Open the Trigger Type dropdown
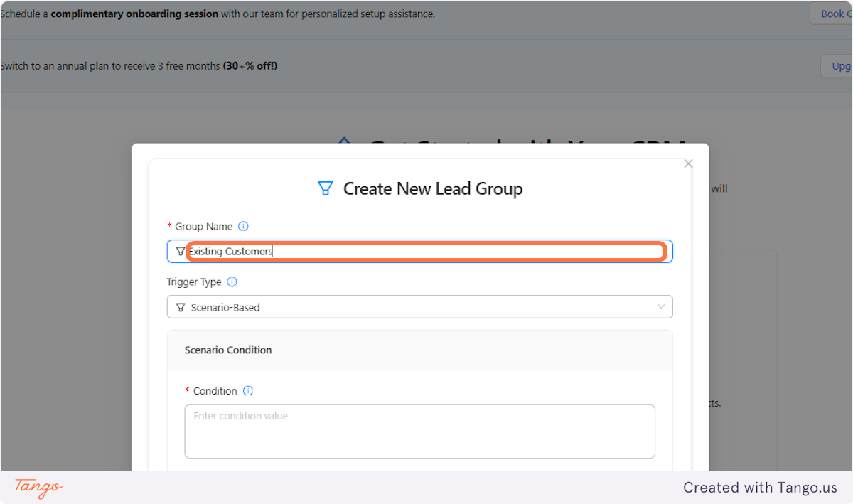This screenshot has width=853, height=504. click(x=419, y=306)
